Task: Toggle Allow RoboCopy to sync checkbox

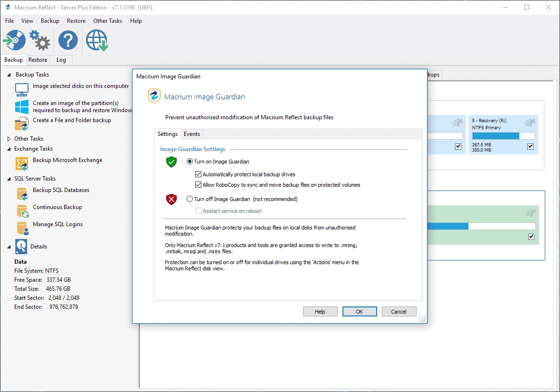Action: pos(198,185)
